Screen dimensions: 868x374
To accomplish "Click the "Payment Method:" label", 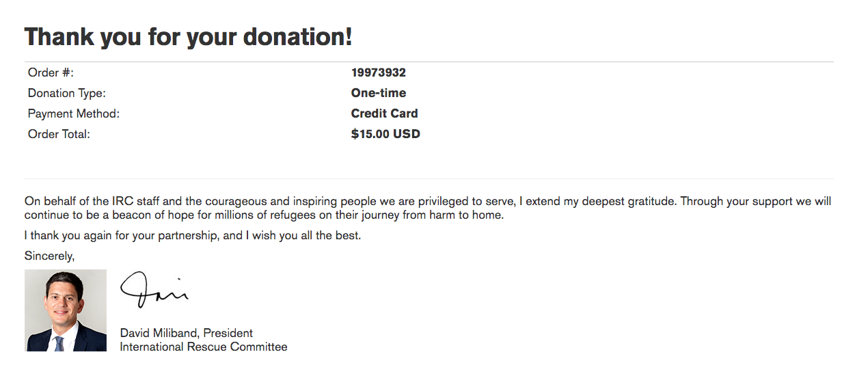I will [x=74, y=113].
